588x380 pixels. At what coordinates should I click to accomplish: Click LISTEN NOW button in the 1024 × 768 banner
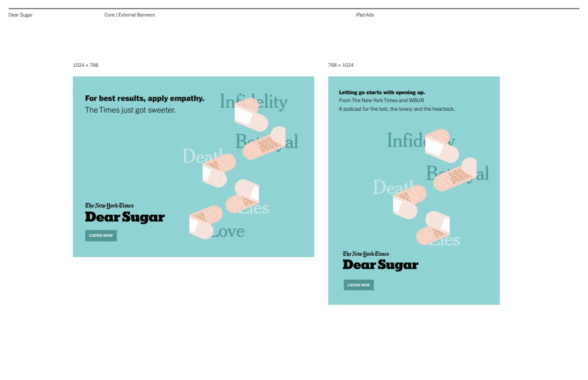point(101,236)
